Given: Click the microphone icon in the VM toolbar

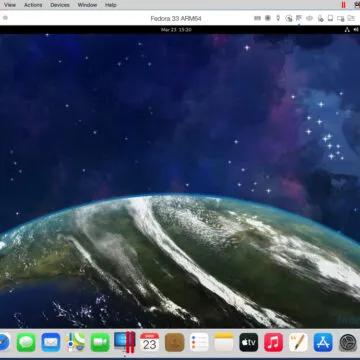Looking at the screenshot, I should click(x=278, y=18).
